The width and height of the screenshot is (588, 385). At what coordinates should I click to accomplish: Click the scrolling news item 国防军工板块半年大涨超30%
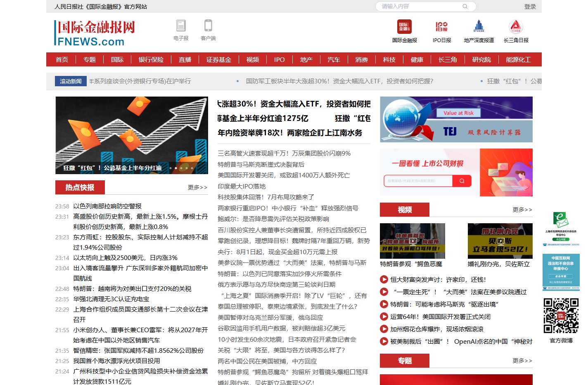click(339, 81)
